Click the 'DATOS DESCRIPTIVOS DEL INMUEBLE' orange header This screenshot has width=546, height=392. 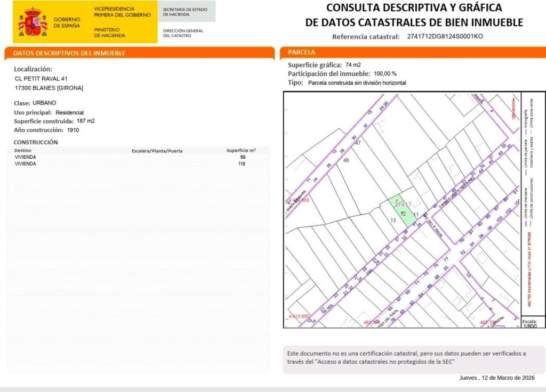[x=69, y=53]
